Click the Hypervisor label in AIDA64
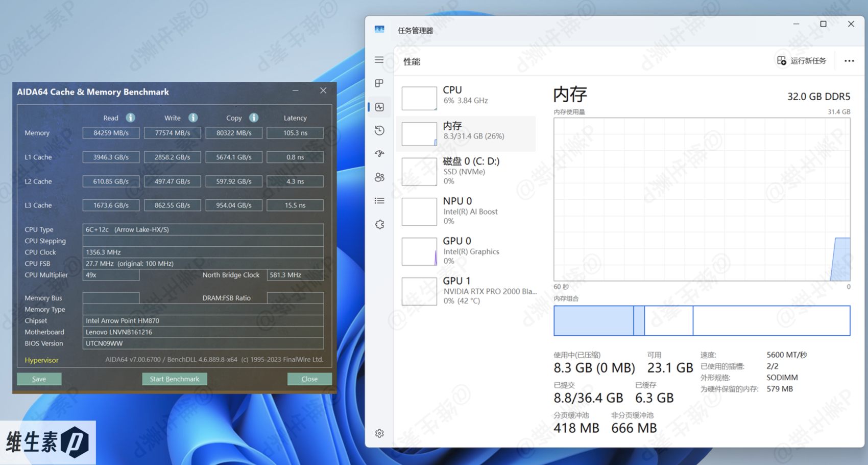The width and height of the screenshot is (868, 465). 41,360
